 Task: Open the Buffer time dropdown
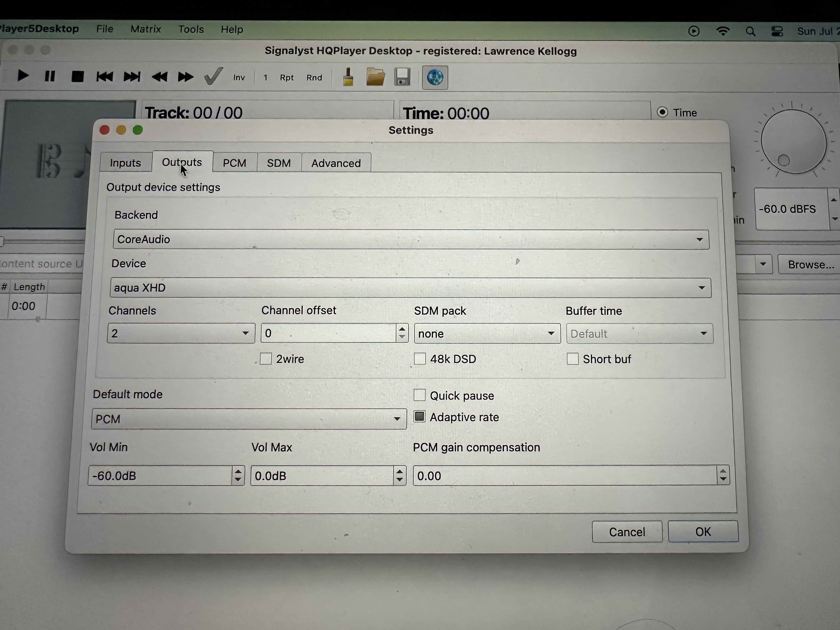pyautogui.click(x=640, y=333)
